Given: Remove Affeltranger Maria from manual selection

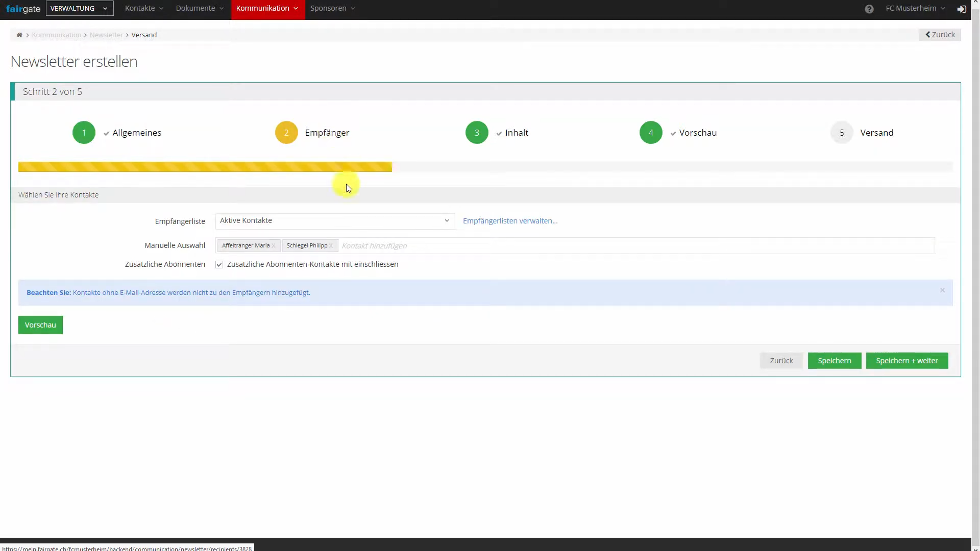Looking at the screenshot, I should [274, 246].
